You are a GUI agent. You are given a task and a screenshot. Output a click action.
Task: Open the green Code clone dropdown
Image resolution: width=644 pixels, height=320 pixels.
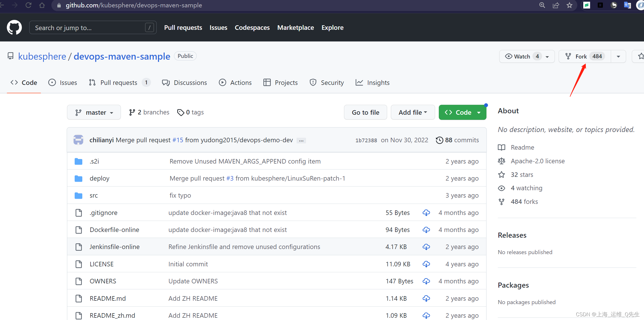tap(462, 112)
